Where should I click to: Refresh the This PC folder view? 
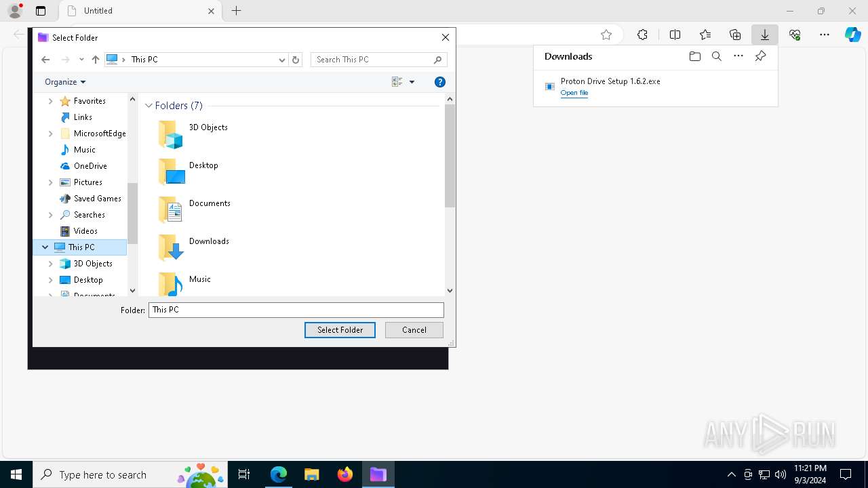click(x=296, y=60)
